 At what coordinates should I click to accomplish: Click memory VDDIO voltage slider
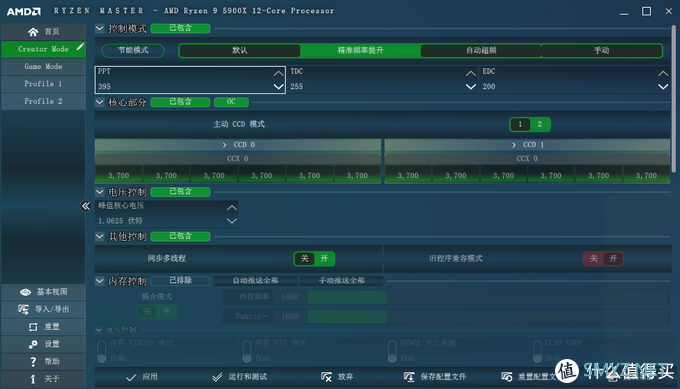(x=101, y=351)
